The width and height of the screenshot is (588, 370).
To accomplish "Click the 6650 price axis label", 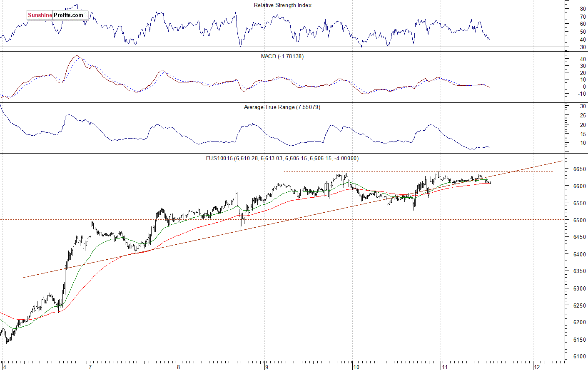I will [x=580, y=169].
